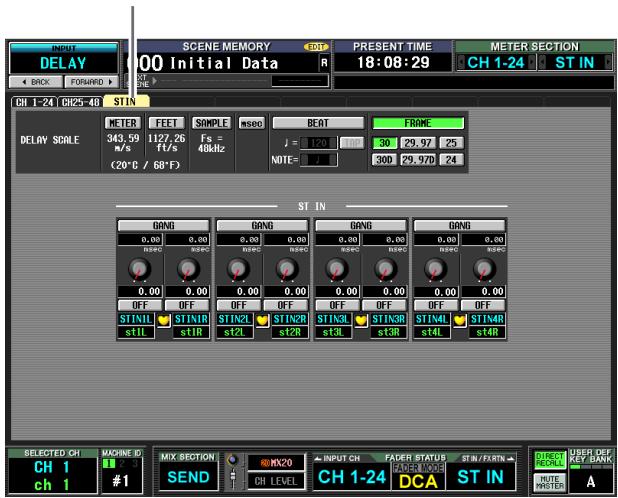Adjust the STIN3L delay knob

pos(336,269)
